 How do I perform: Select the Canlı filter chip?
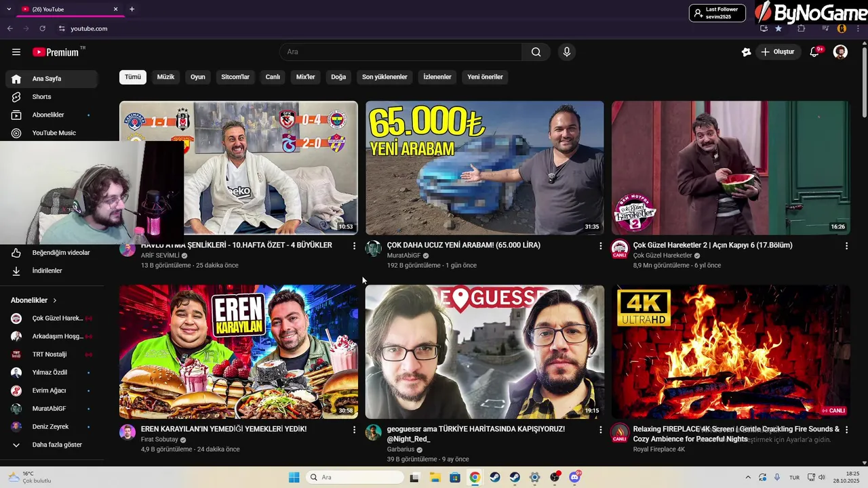(x=273, y=77)
